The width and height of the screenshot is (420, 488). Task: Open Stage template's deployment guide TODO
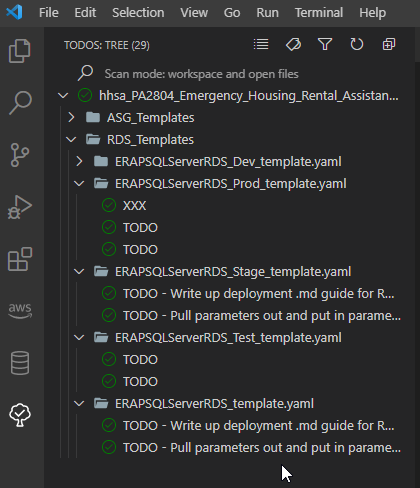259,294
